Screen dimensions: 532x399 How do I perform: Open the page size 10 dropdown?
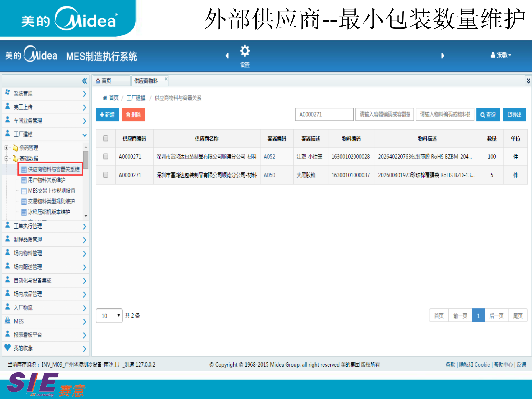pyautogui.click(x=109, y=315)
